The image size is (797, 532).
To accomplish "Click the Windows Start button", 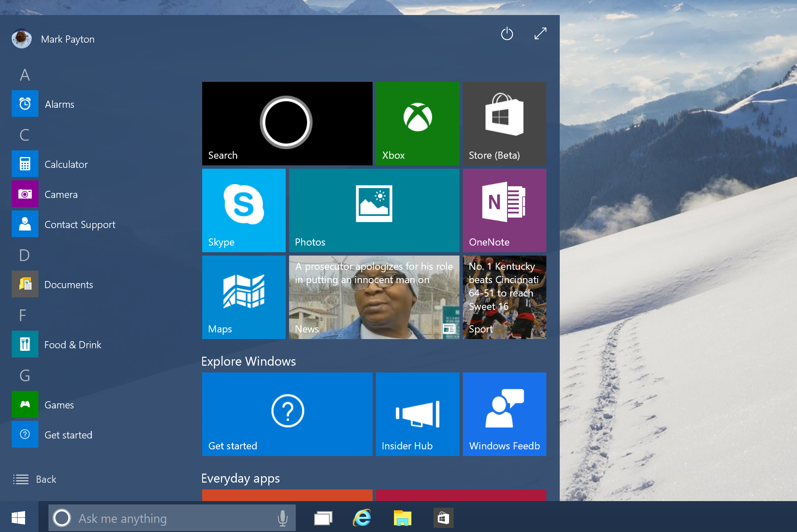I will tap(19, 518).
